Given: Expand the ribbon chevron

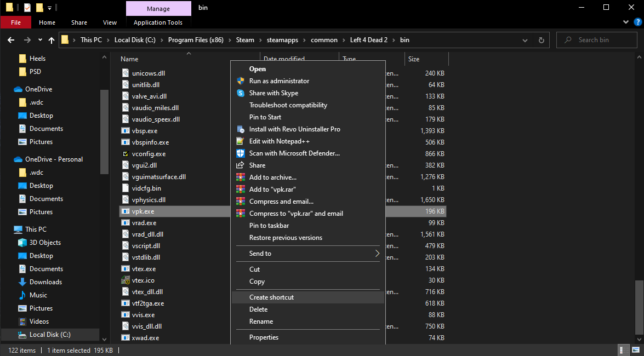Looking at the screenshot, I should tap(626, 22).
